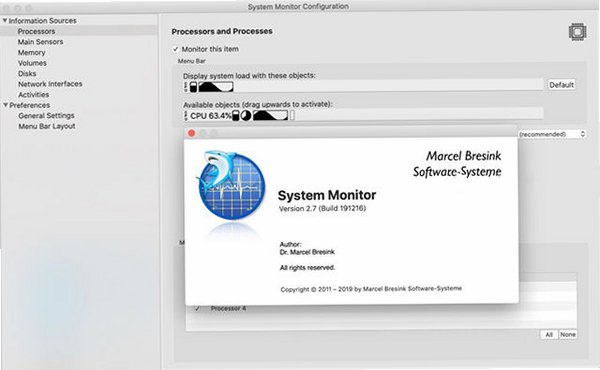Open the (recommended) popup menu
This screenshot has height=370, width=600.
click(x=553, y=134)
